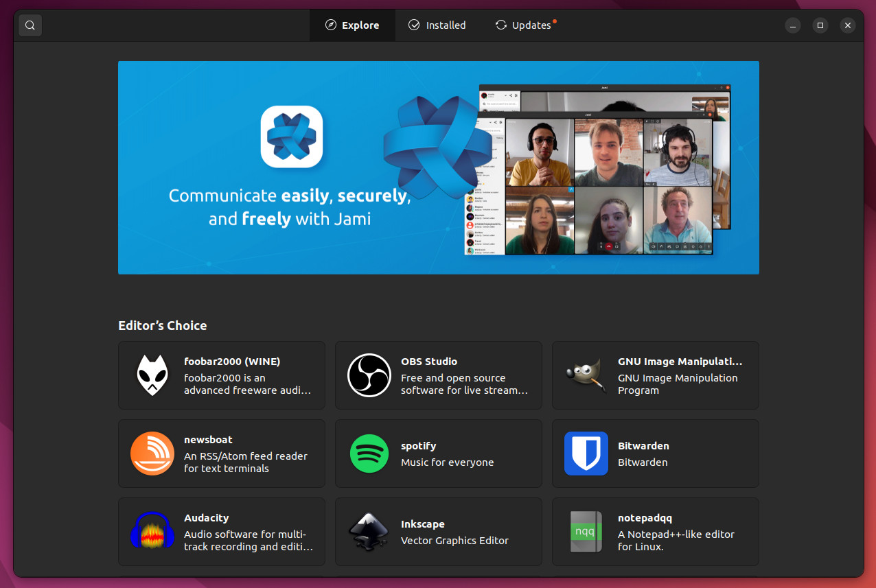This screenshot has height=588, width=876.
Task: Open the Inkscape title
Action: [x=423, y=524]
